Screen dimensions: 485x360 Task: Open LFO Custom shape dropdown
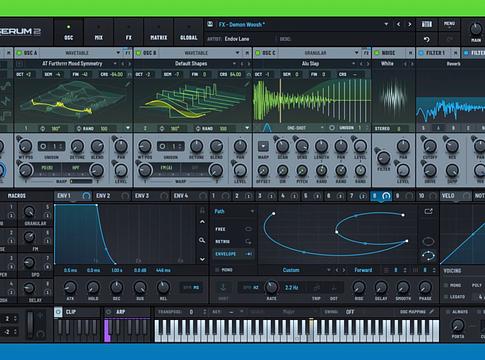point(329,270)
